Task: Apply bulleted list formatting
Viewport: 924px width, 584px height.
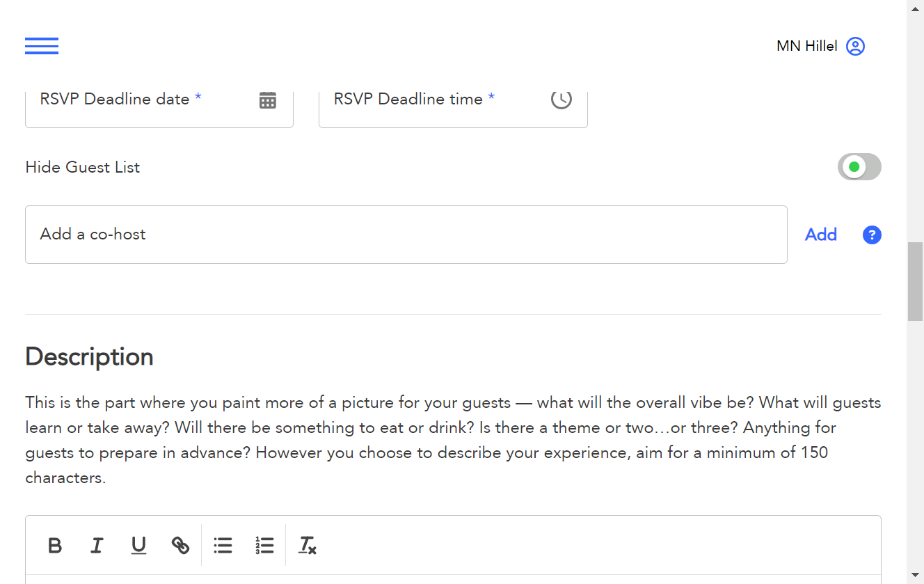Action: point(223,545)
